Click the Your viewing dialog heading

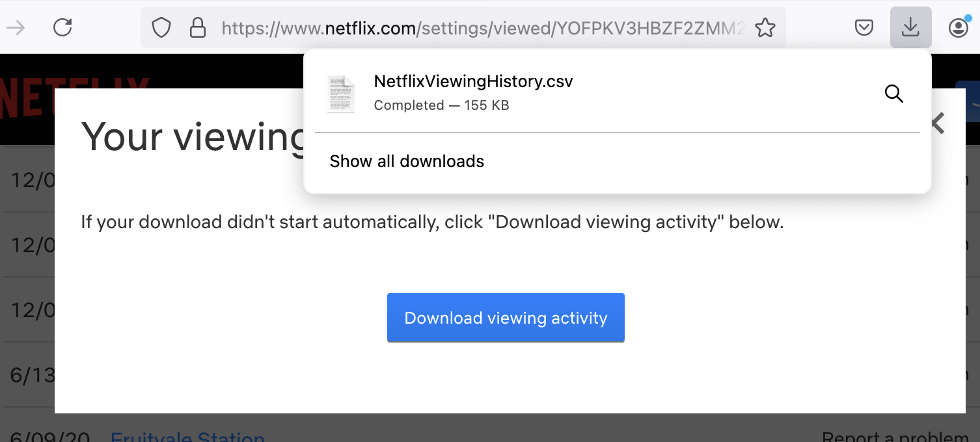point(193,138)
